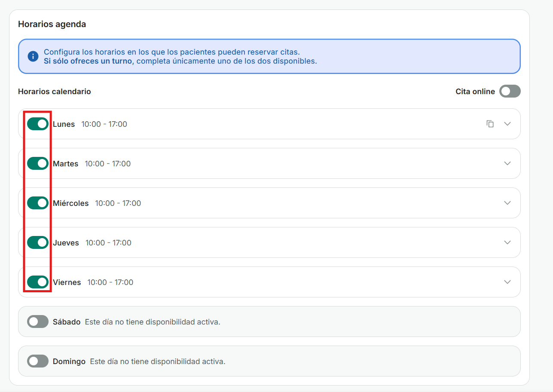Expand the Jueves chevron
This screenshot has width=553, height=392.
pyautogui.click(x=507, y=242)
